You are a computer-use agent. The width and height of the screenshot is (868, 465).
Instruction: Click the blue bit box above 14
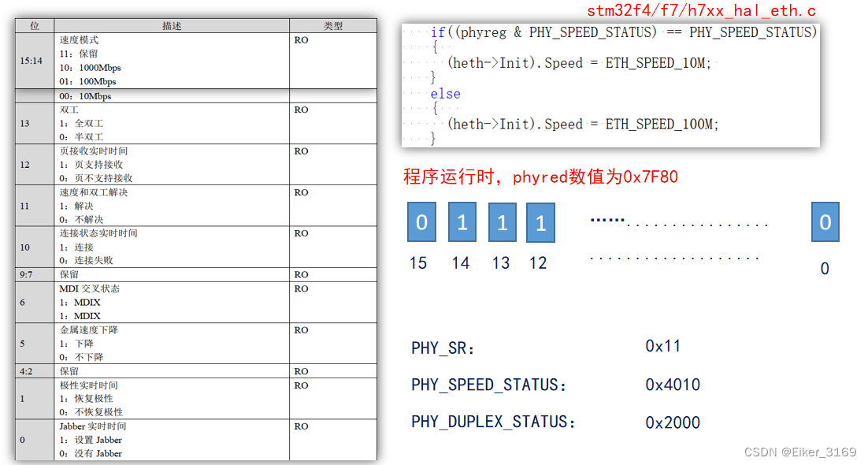tap(462, 222)
